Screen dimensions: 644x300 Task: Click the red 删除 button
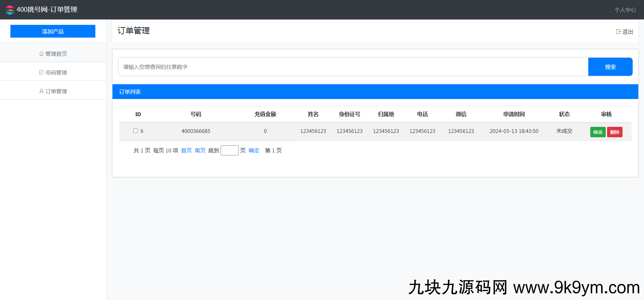click(614, 132)
